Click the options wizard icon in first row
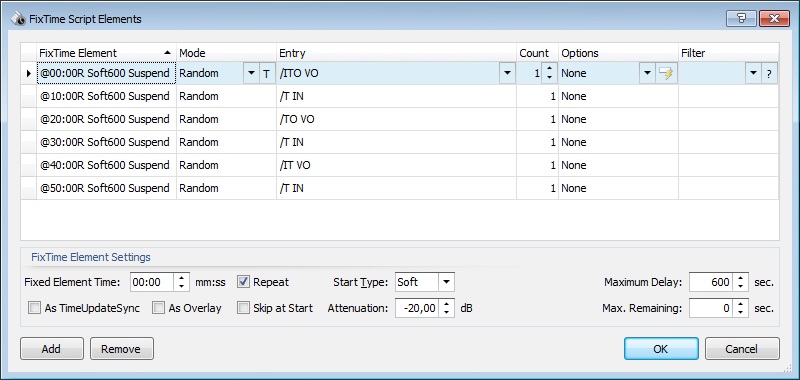 coord(666,73)
